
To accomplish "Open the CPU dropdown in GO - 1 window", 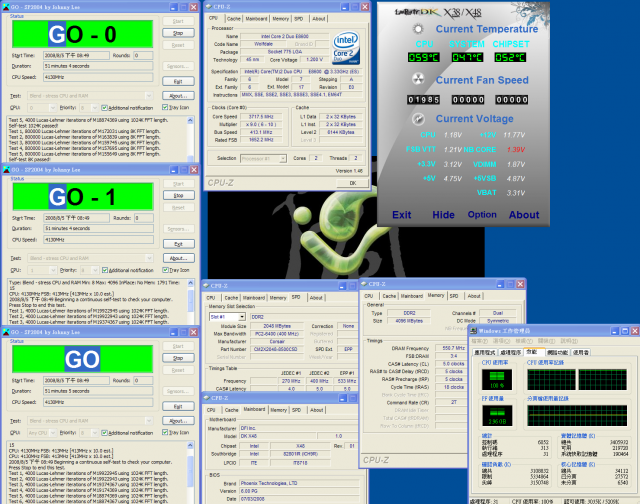I will (x=52, y=270).
